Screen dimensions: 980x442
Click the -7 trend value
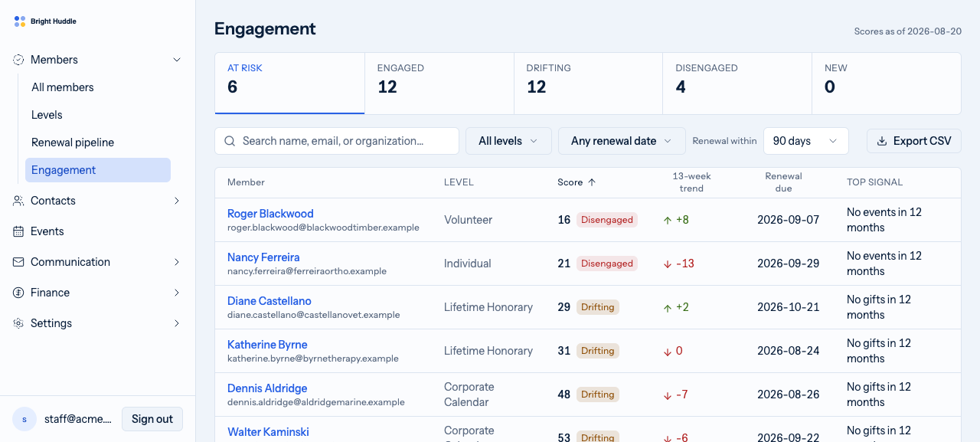682,395
